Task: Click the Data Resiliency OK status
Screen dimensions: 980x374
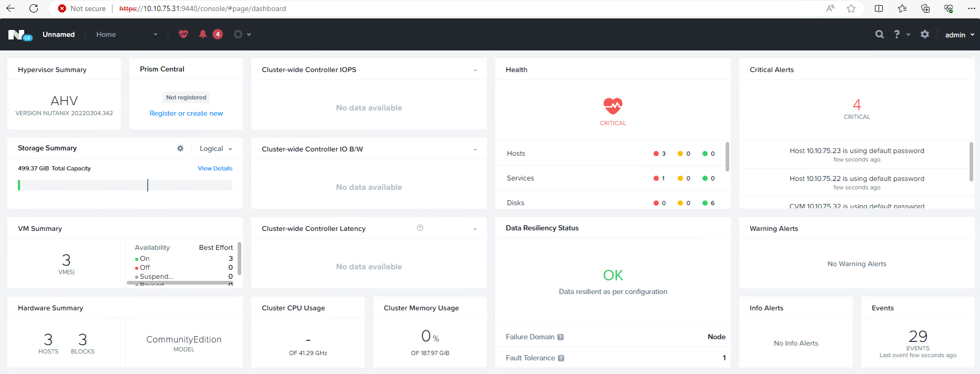Action: tap(612, 275)
